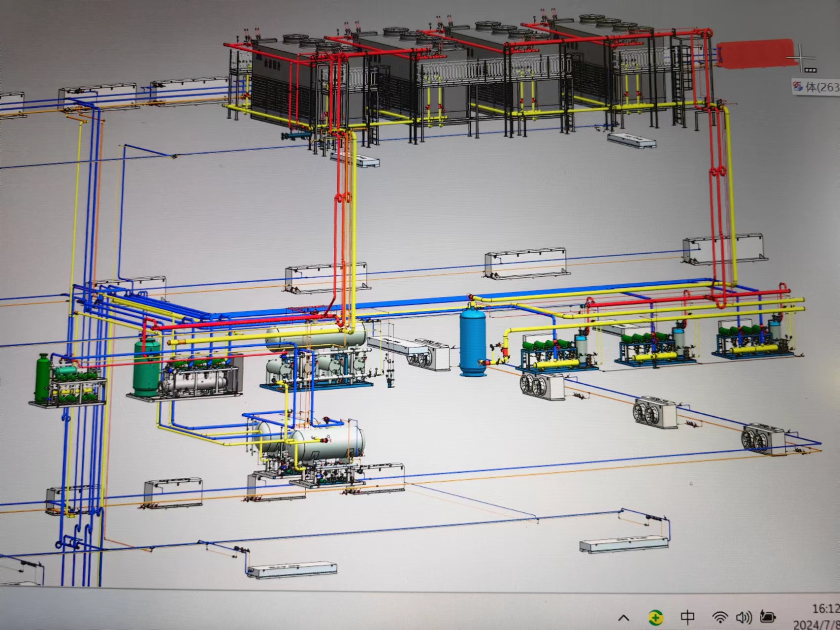This screenshot has height=630, width=840.
Task: Click the speaker volume icon
Action: (x=743, y=617)
